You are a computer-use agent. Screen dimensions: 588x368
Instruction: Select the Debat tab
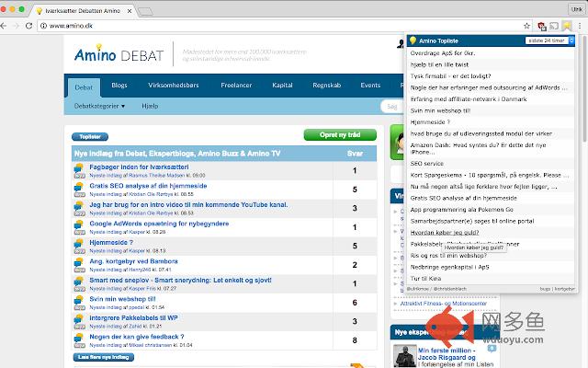pyautogui.click(x=84, y=87)
